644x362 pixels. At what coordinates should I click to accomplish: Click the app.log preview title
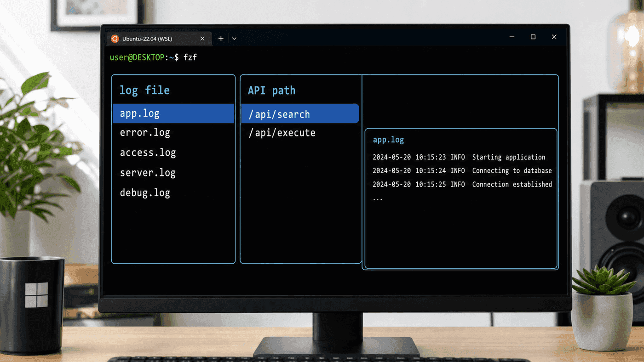(388, 140)
